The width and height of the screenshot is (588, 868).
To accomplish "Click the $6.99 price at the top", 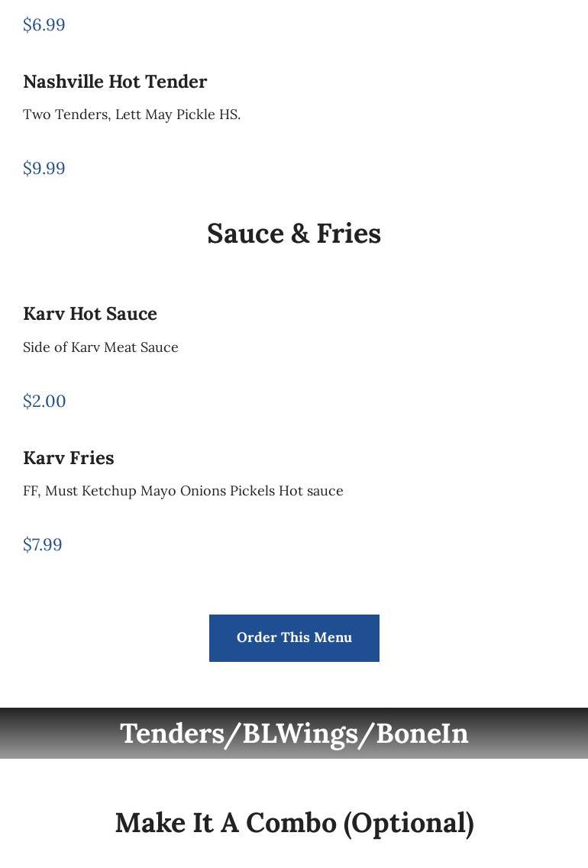I will (44, 25).
